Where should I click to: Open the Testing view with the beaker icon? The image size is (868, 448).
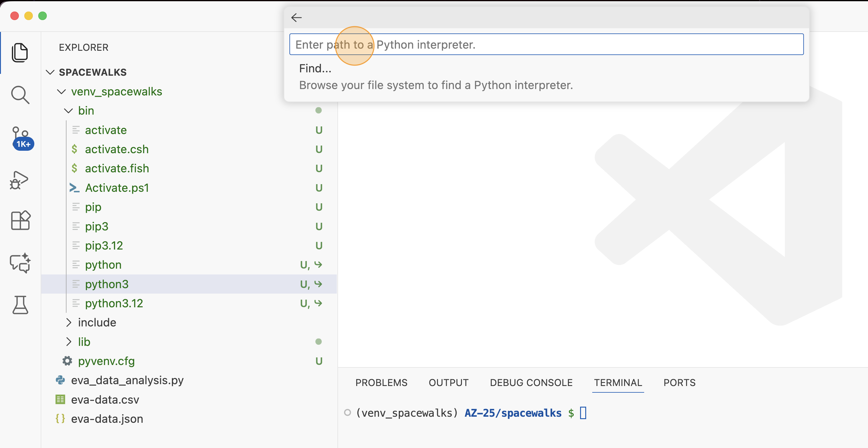20,305
